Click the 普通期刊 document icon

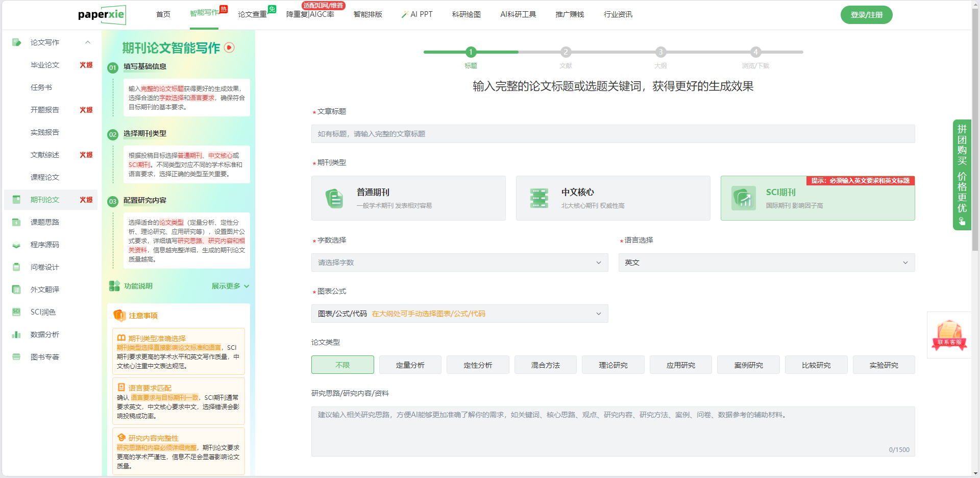[x=334, y=198]
